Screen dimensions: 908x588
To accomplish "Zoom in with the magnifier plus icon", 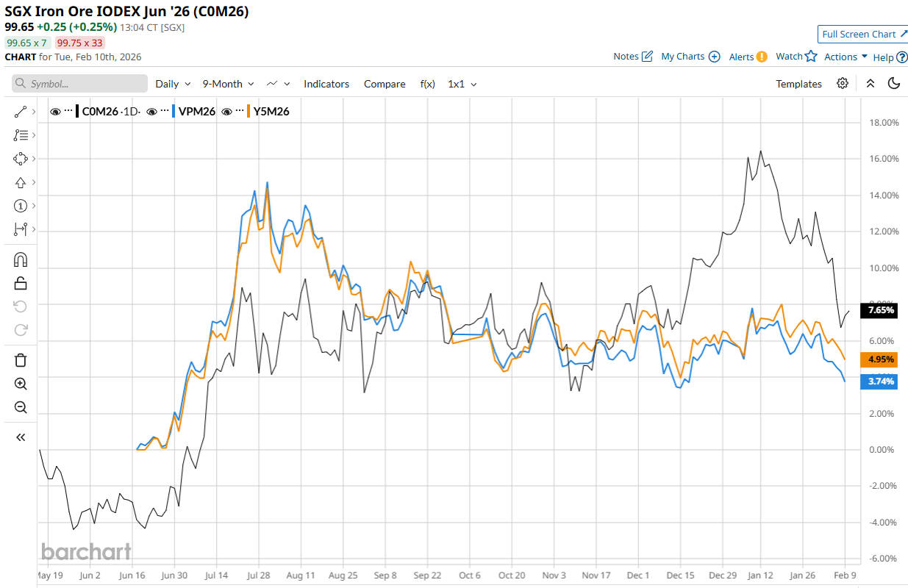I will [21, 384].
